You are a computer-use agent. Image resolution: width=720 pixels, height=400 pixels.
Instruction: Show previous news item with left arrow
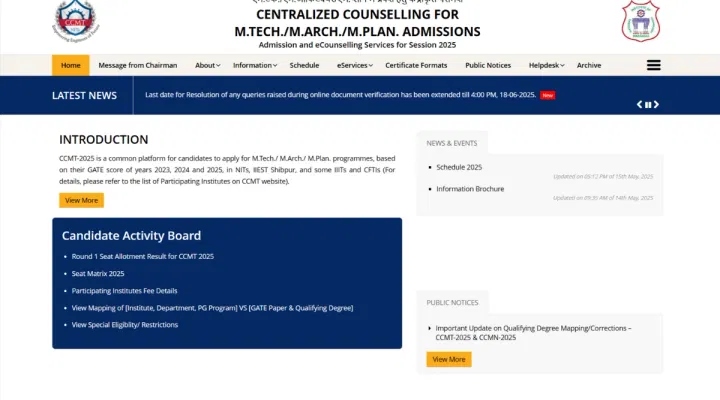[x=640, y=104]
